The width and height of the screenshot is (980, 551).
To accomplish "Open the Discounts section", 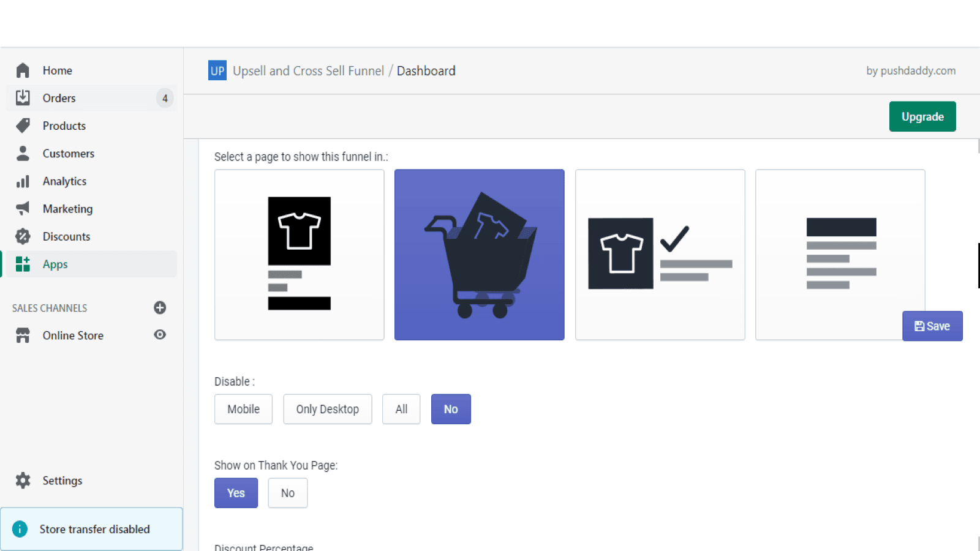I will 66,236.
